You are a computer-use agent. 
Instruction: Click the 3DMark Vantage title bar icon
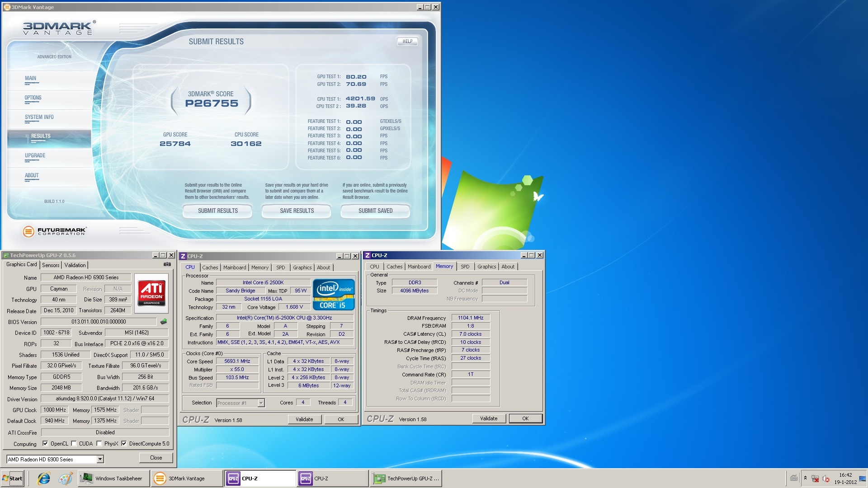pyautogui.click(x=7, y=7)
